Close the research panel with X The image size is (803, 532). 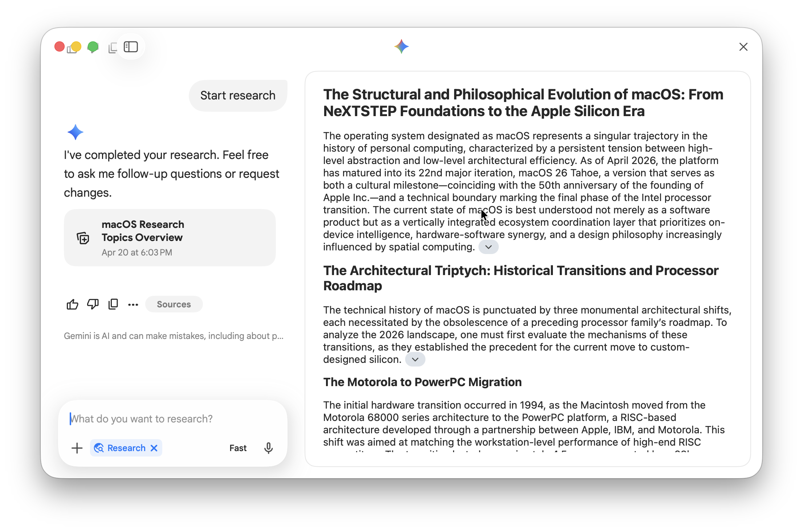(743, 47)
